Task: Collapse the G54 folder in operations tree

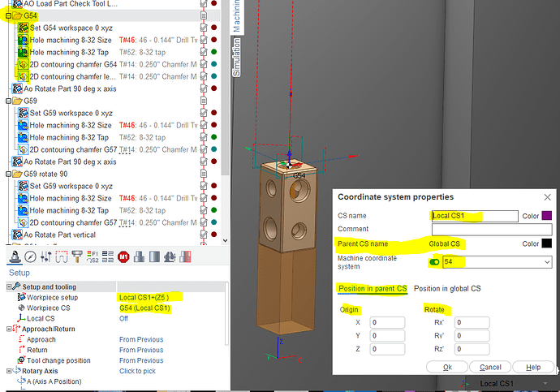Action: click(x=7, y=15)
